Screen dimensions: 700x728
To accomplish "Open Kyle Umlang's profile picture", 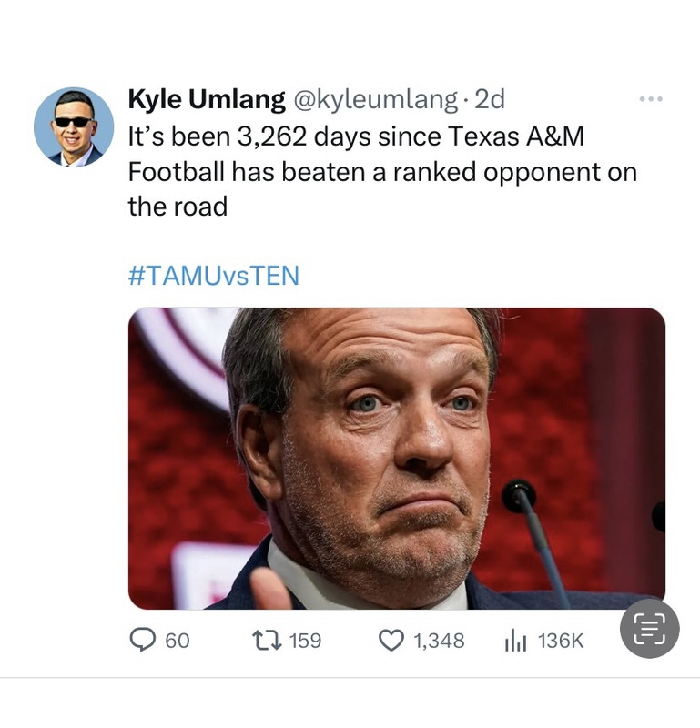I will tap(74, 126).
